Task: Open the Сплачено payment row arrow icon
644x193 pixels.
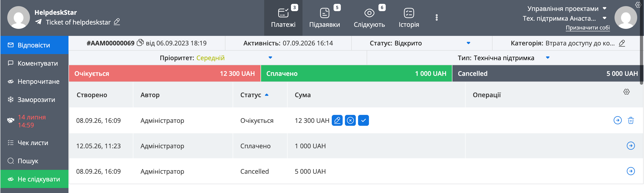Action: coord(631,146)
